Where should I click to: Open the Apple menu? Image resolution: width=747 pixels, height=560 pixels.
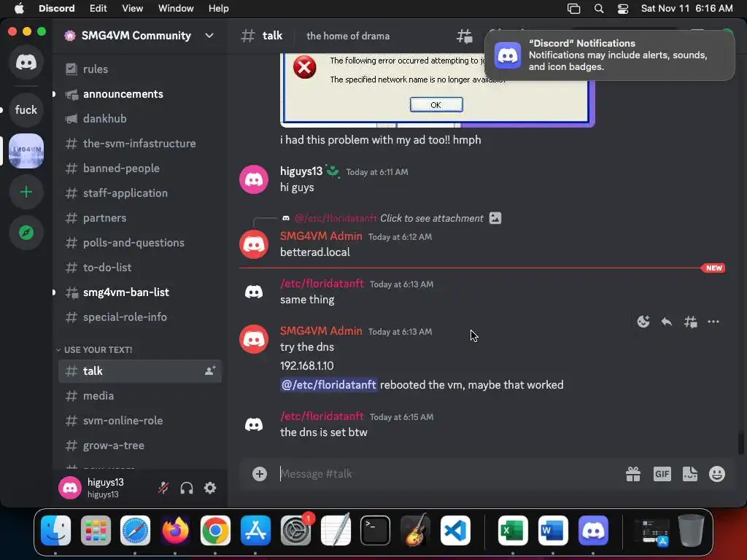[x=19, y=9]
